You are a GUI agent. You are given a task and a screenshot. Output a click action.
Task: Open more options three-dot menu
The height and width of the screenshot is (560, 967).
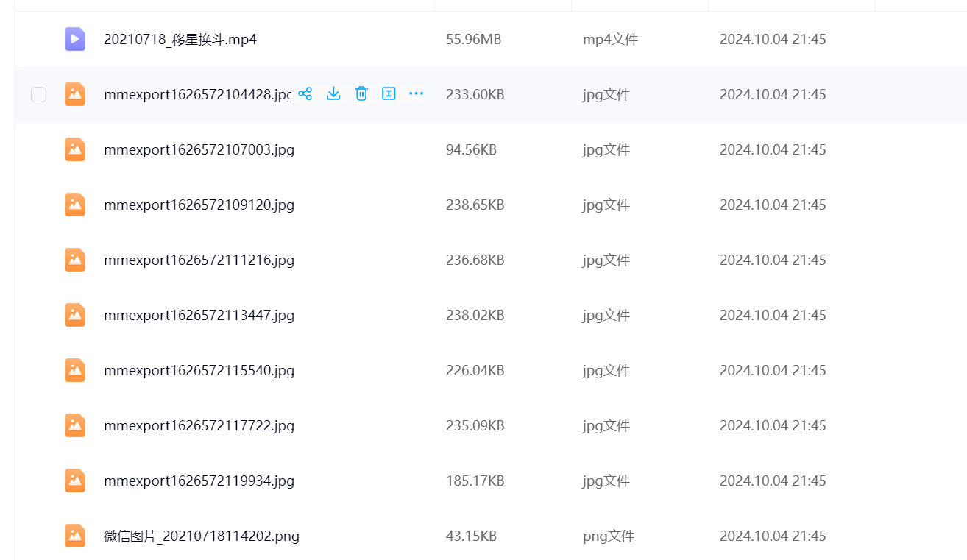coord(416,93)
